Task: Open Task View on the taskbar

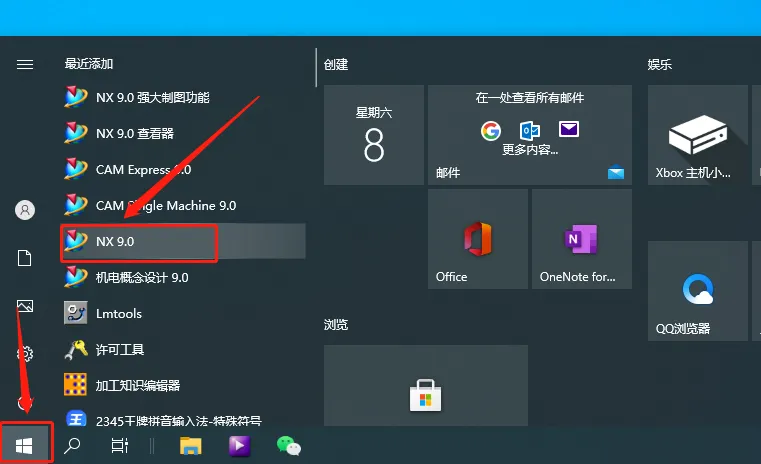Action: pos(119,446)
